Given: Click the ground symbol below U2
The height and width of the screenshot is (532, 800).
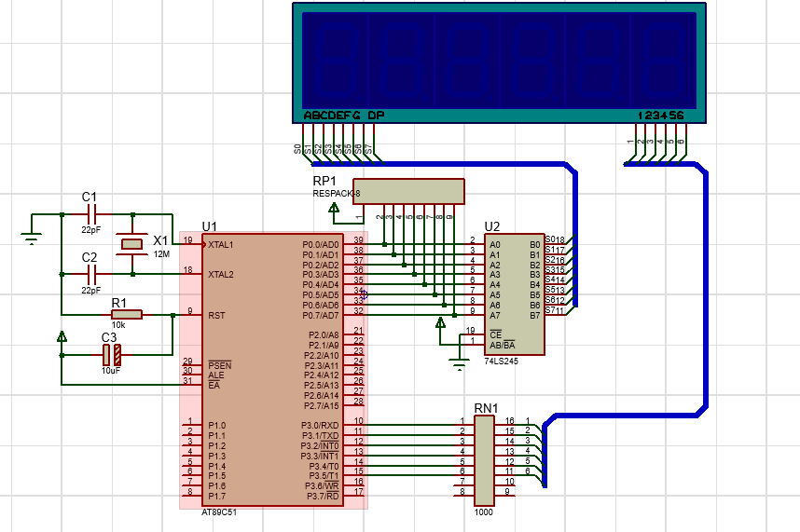Looking at the screenshot, I should 459,364.
